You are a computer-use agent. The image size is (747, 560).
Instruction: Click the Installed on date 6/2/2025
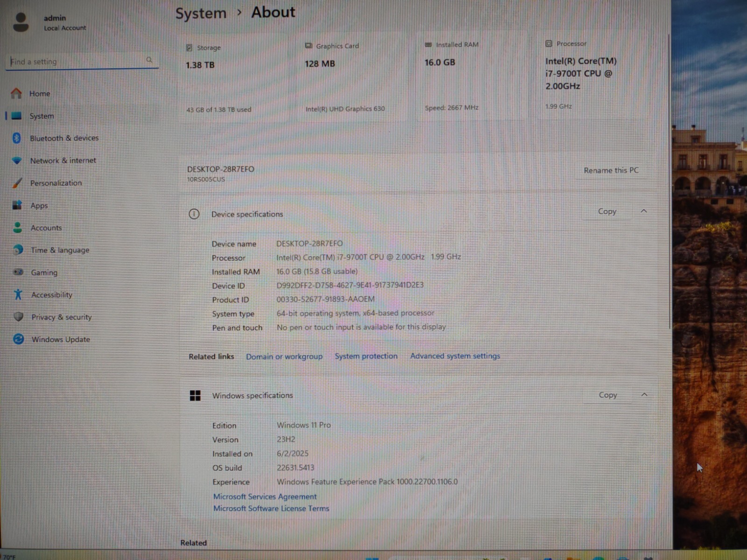click(x=293, y=454)
